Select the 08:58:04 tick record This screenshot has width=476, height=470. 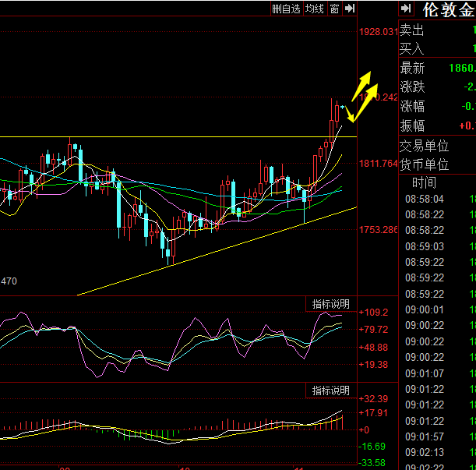pos(425,199)
